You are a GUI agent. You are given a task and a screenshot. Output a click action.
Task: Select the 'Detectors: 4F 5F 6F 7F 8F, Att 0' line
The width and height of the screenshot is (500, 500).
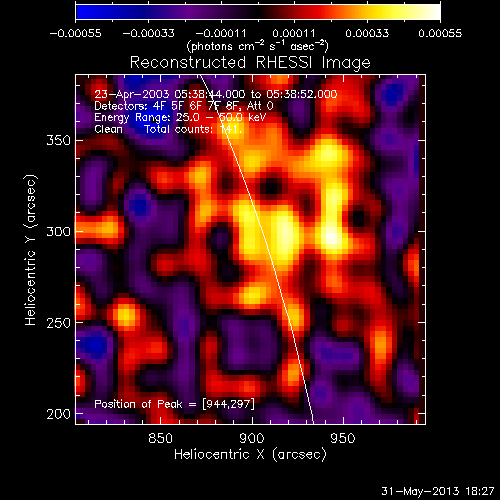pyautogui.click(x=184, y=106)
